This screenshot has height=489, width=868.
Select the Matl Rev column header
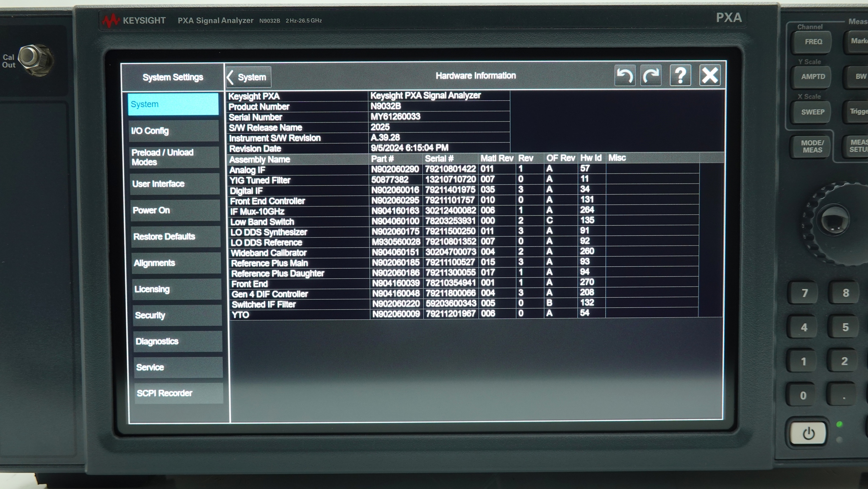pyautogui.click(x=497, y=158)
